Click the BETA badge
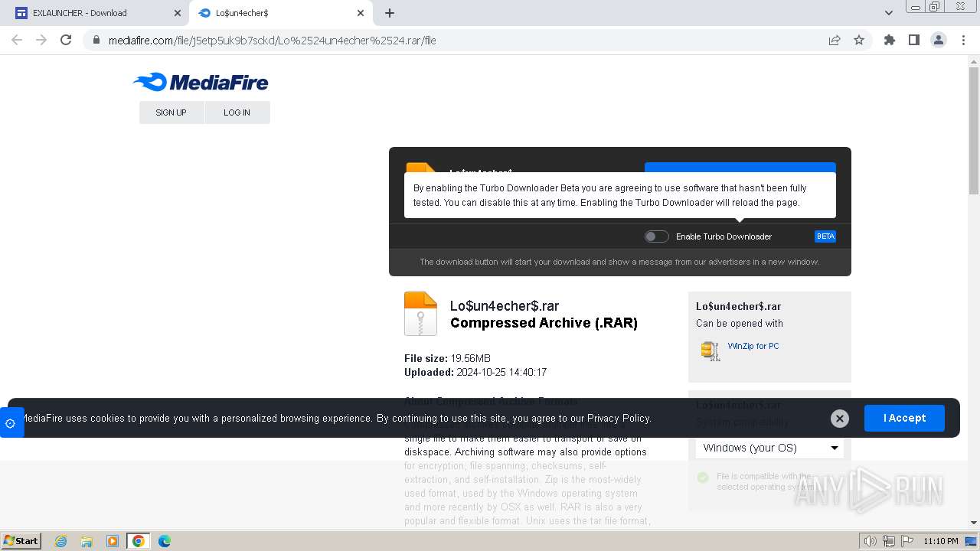 825,236
